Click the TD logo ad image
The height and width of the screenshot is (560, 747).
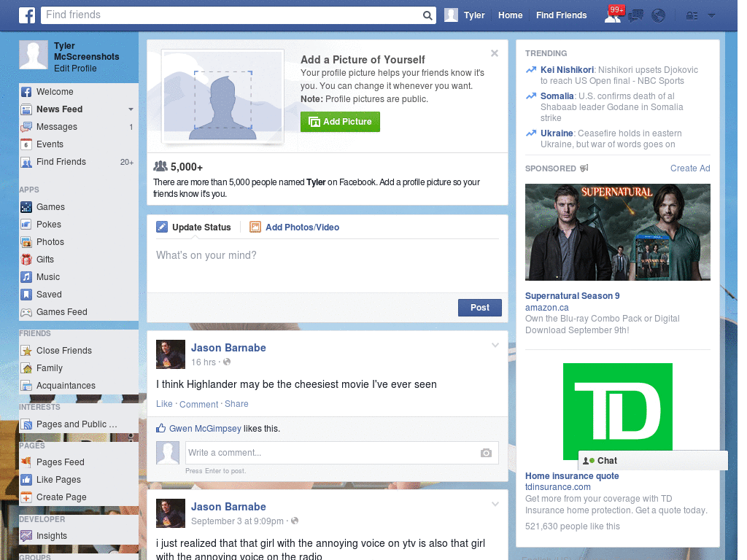click(617, 411)
